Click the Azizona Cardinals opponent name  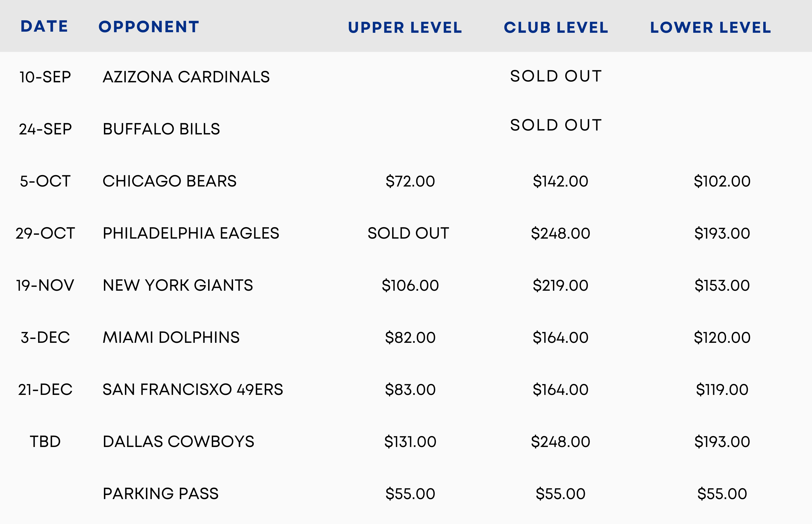(186, 77)
